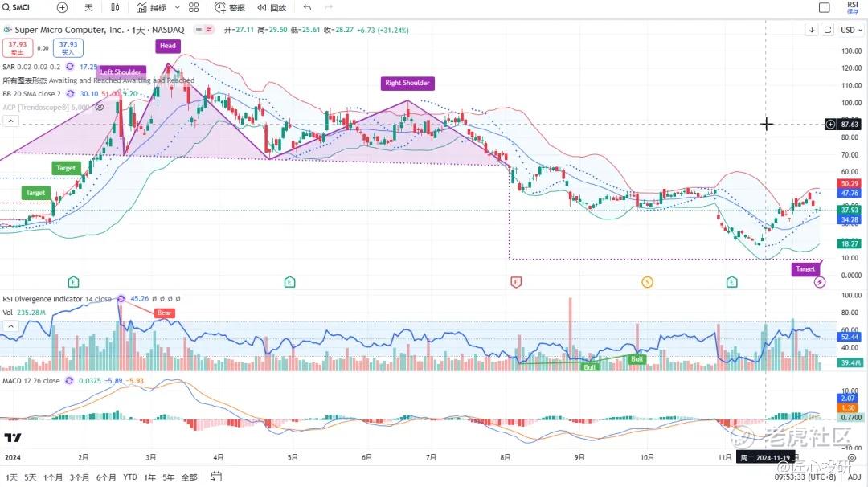This screenshot has width=868, height=487.
Task: Click the 50.29 red price label
Action: tap(850, 184)
